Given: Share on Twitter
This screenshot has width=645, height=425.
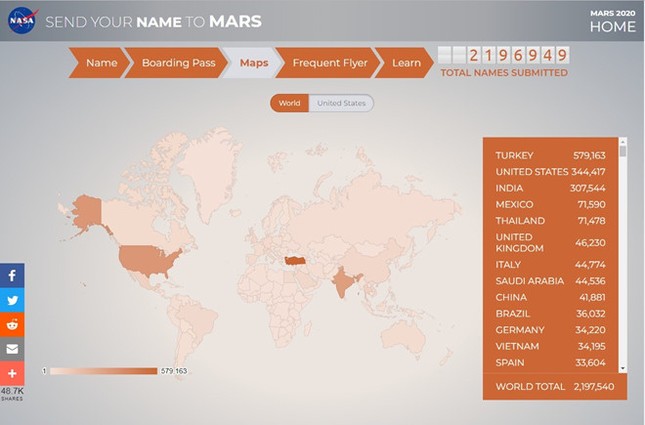Looking at the screenshot, I should pyautogui.click(x=12, y=300).
